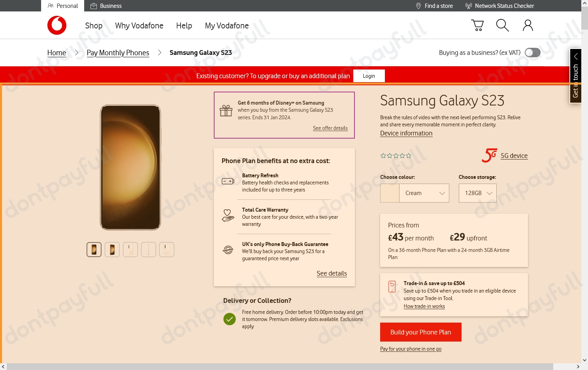Open See details benefits link
This screenshot has width=588, height=370.
[332, 273]
